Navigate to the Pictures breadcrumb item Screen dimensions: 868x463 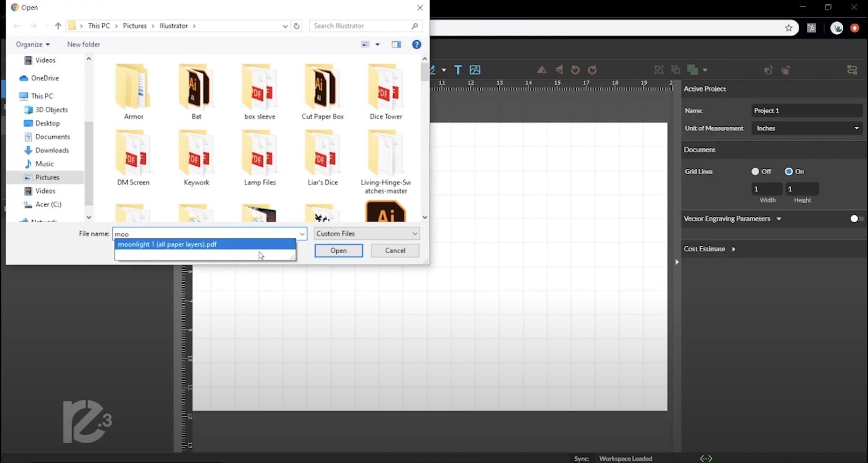point(134,26)
